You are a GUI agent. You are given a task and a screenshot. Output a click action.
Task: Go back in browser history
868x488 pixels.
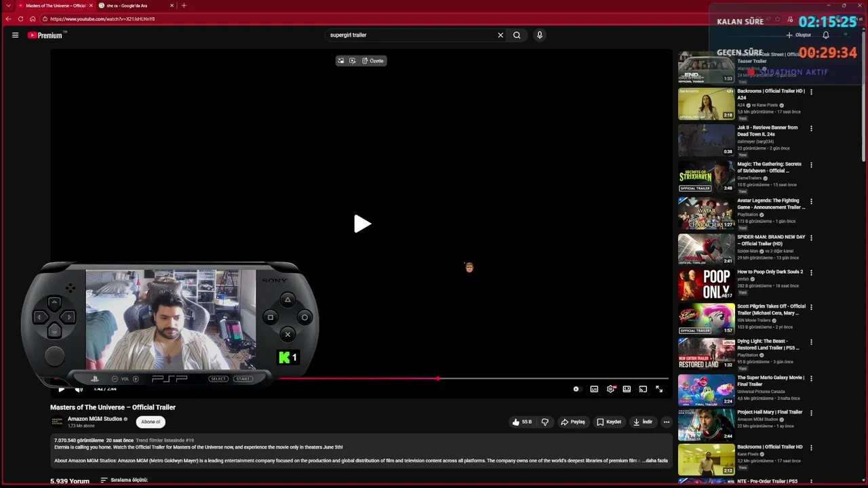click(8, 19)
